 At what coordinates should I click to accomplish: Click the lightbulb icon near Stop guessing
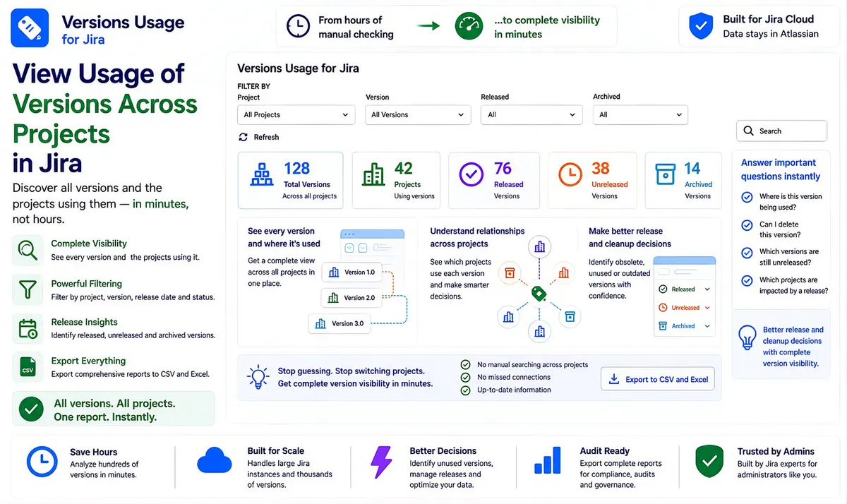(x=258, y=378)
